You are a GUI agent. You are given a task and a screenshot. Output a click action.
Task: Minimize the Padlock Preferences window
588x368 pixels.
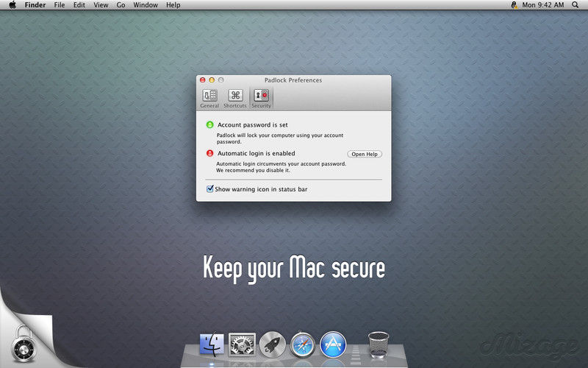click(x=212, y=80)
